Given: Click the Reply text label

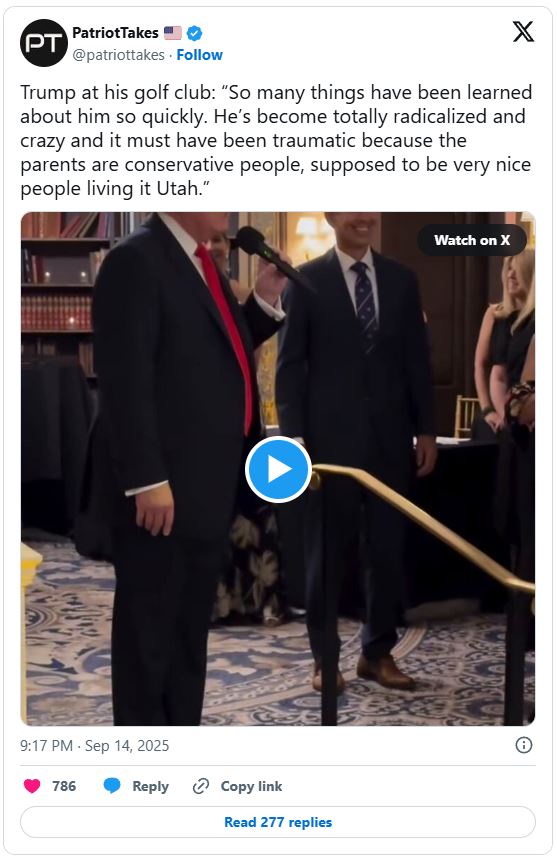Looking at the screenshot, I should [x=150, y=786].
